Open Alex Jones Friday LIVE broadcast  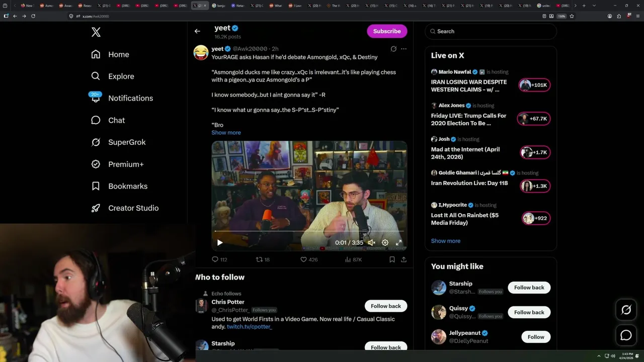coord(468,119)
